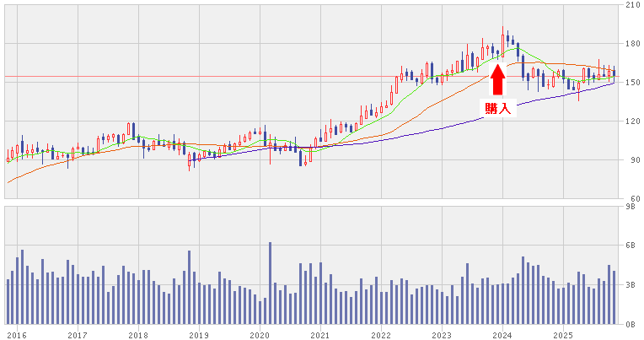644x340 pixels.
Task: Click the 購入 label text
Action: click(498, 108)
